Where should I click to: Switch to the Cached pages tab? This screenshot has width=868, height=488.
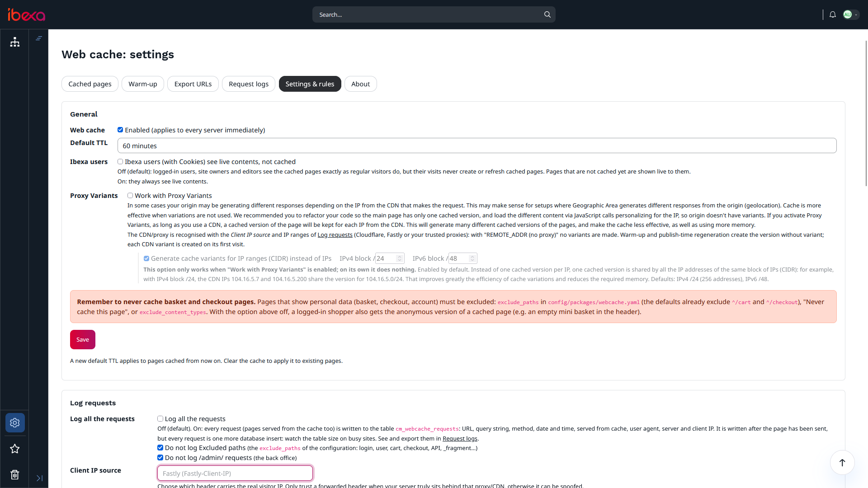pos(90,84)
